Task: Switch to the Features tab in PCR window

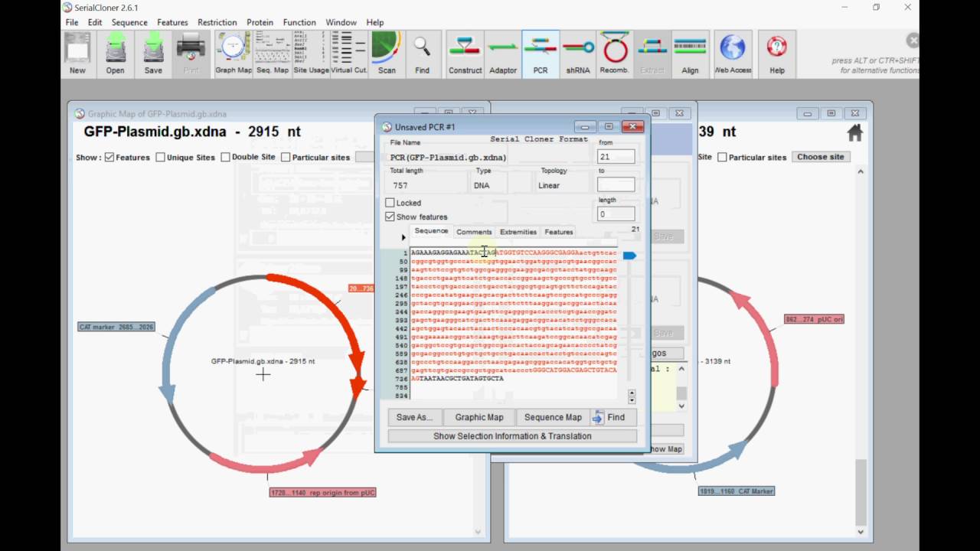Action: coord(559,232)
